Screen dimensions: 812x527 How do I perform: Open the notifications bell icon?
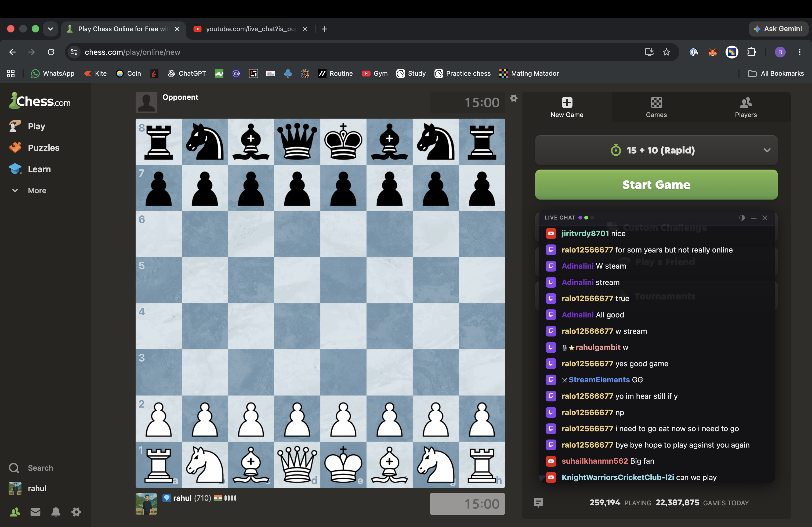coord(56,512)
